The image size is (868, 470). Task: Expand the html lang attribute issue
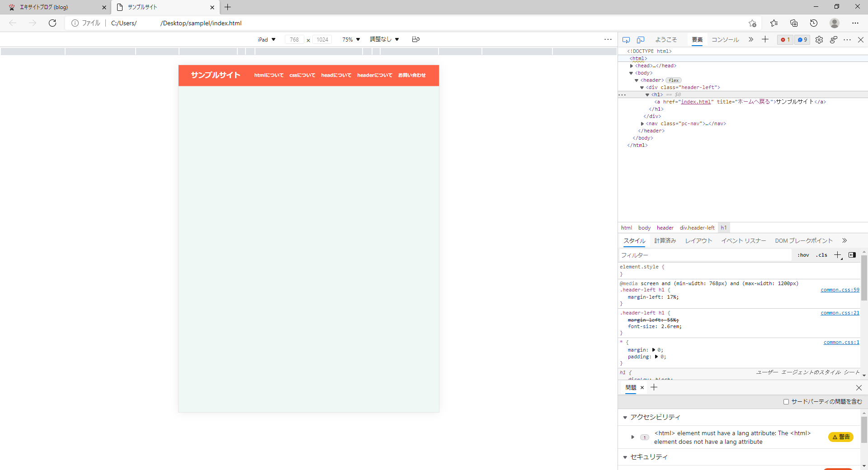(633, 437)
